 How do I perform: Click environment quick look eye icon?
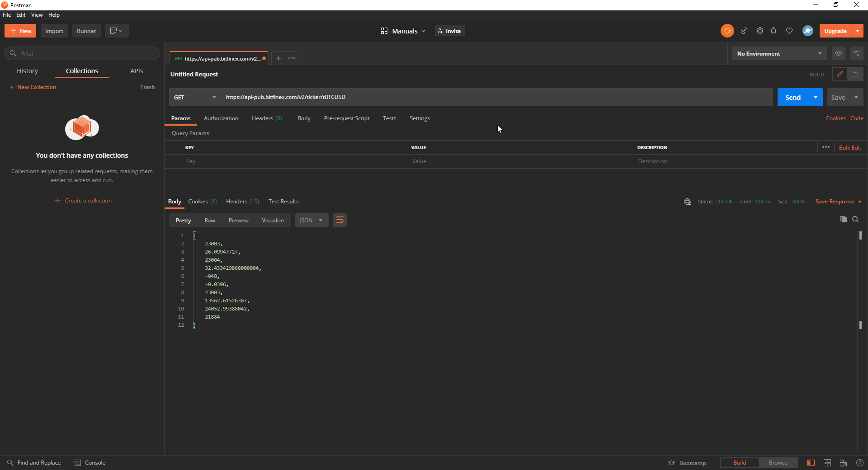[x=839, y=53]
